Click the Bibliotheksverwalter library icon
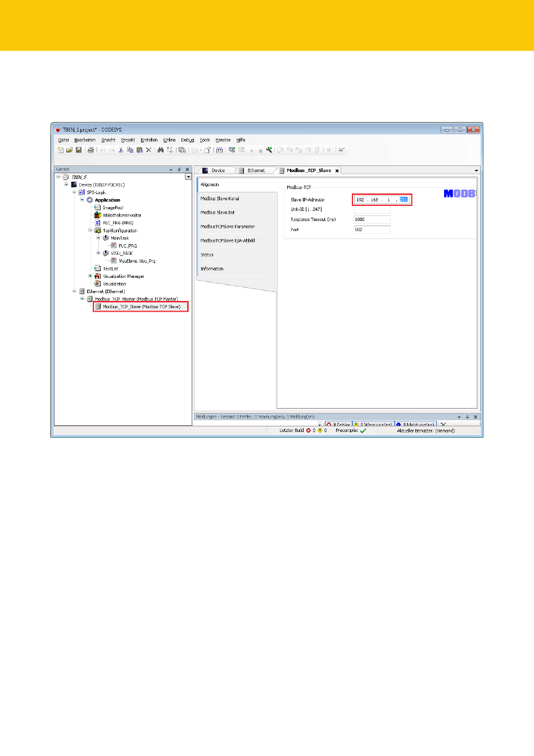Screen dimensions: 534x756 (98, 215)
